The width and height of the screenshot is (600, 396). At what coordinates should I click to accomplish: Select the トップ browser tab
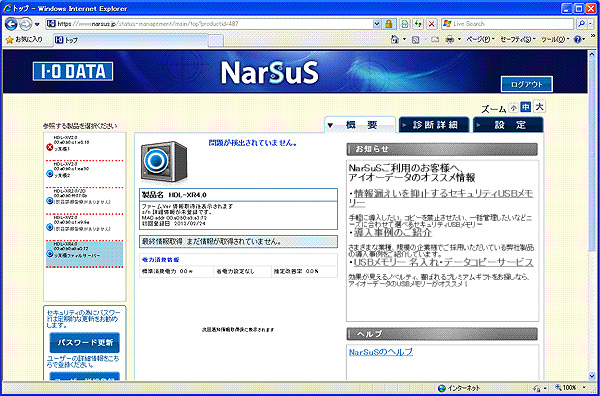[x=130, y=40]
